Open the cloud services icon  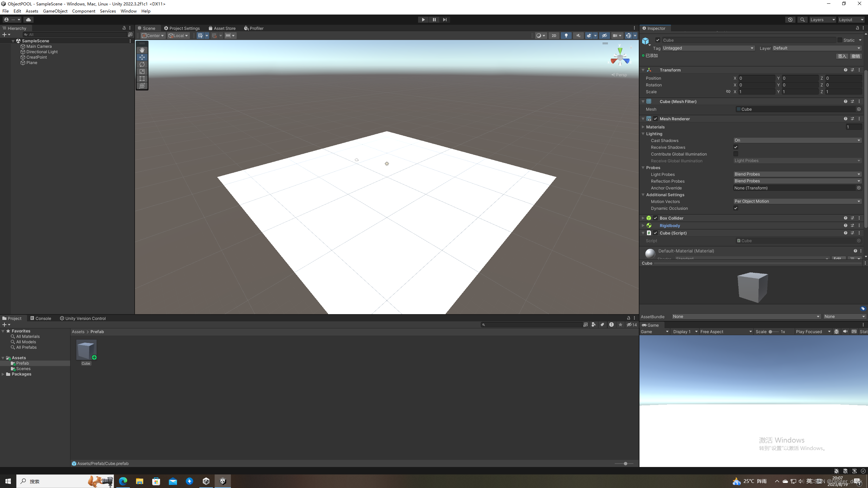[x=28, y=20]
